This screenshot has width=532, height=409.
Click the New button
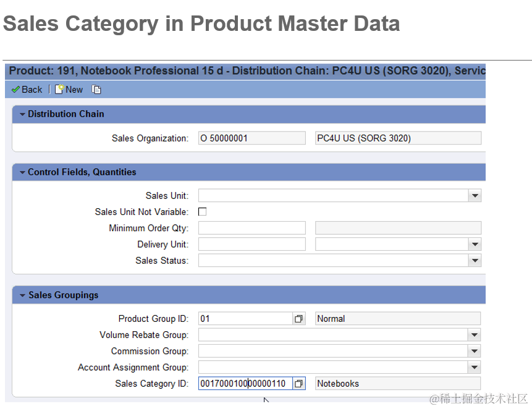pos(69,90)
